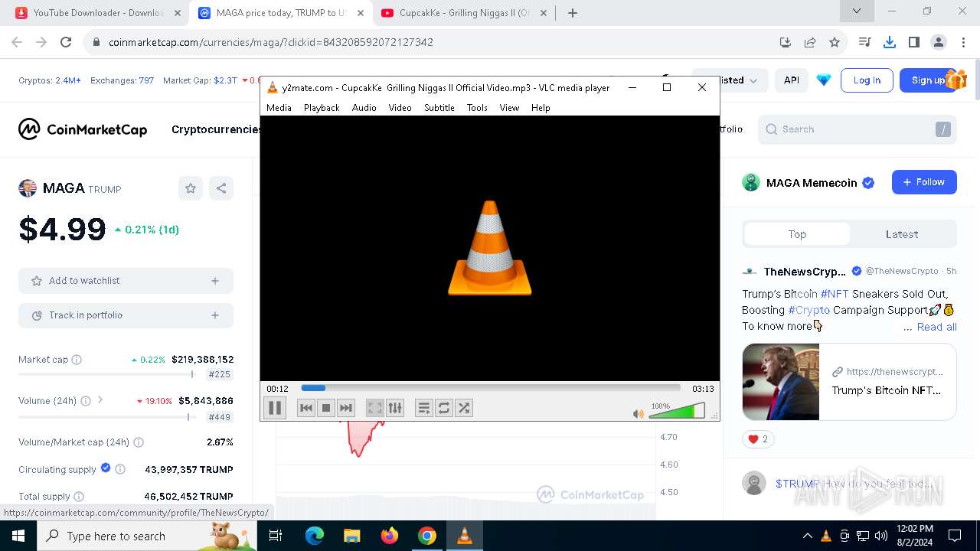Focus the CoinMarketCap search field
This screenshot has width=980, height=551.
point(857,129)
